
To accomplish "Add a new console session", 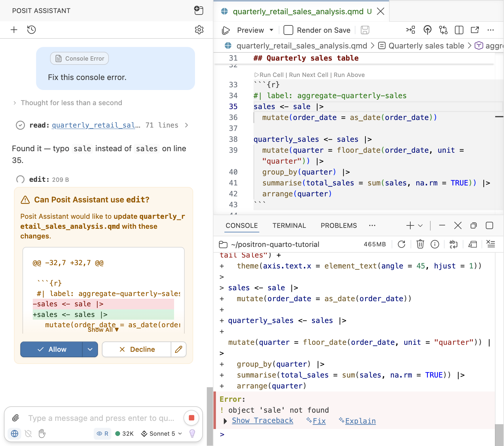I will tap(410, 225).
